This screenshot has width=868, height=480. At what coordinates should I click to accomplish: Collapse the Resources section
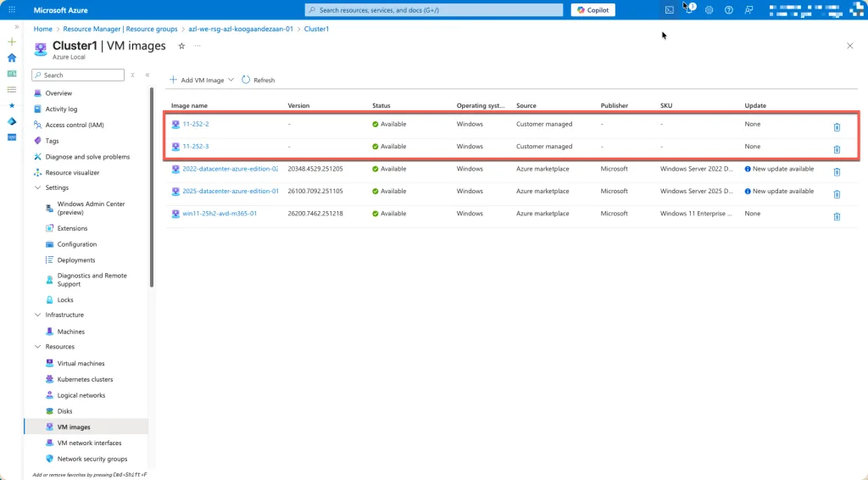(37, 347)
